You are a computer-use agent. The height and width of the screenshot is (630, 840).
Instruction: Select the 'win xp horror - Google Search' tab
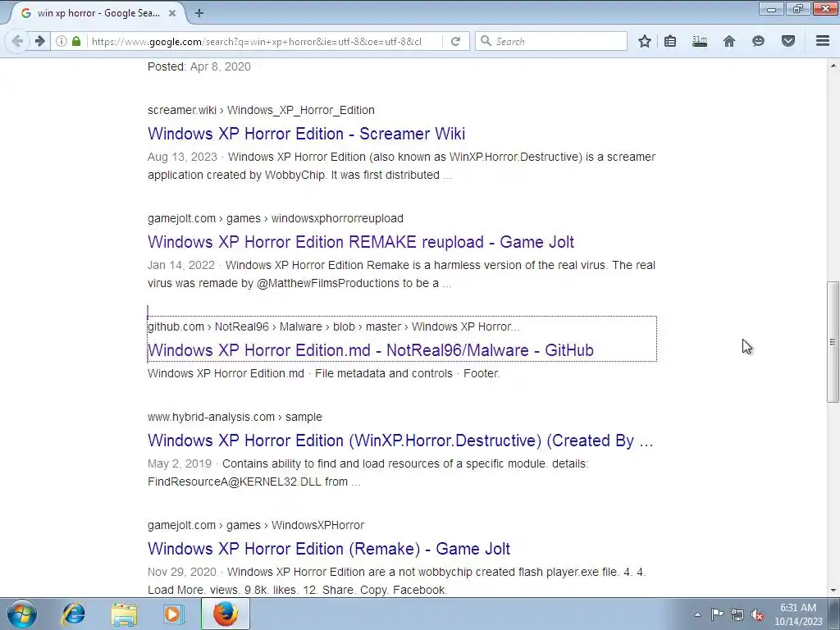(x=98, y=13)
